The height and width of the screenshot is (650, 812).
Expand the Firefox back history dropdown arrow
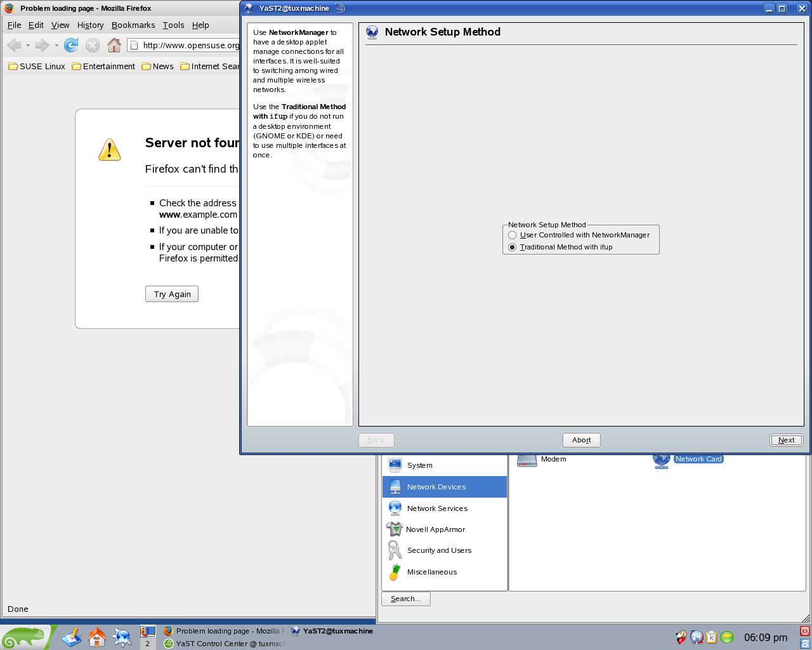click(x=28, y=45)
